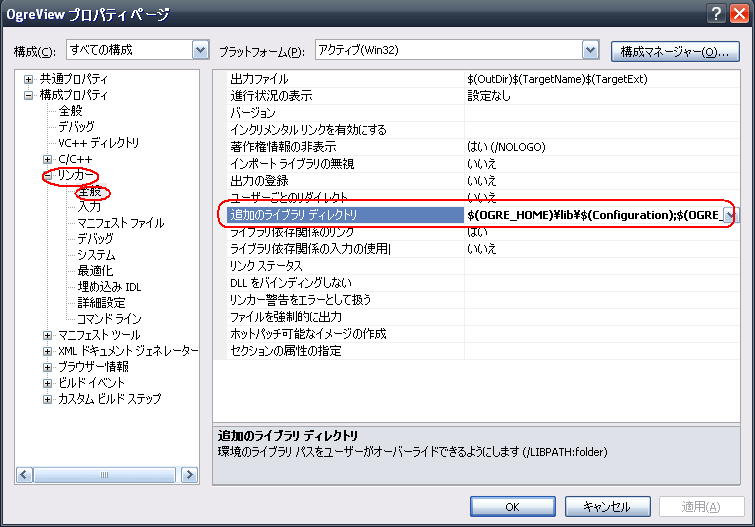Expand the ブラウザー情報 node
Viewport: 755px width, 527px height.
[47, 367]
